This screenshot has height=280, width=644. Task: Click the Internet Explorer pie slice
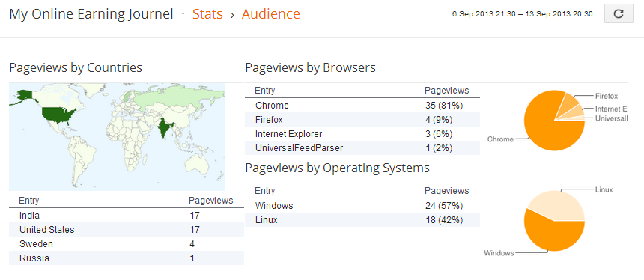[576, 112]
